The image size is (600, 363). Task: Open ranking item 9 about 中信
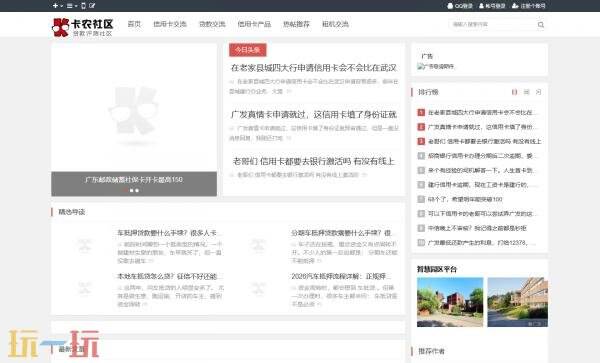pyautogui.click(x=477, y=228)
